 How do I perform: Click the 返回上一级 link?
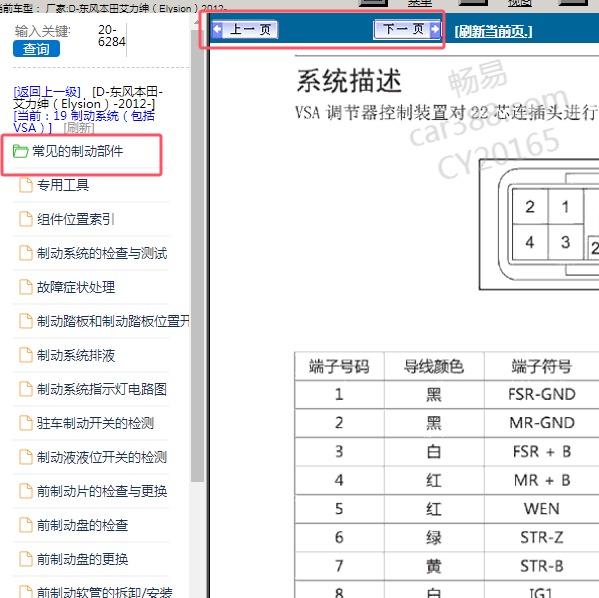click(47, 92)
